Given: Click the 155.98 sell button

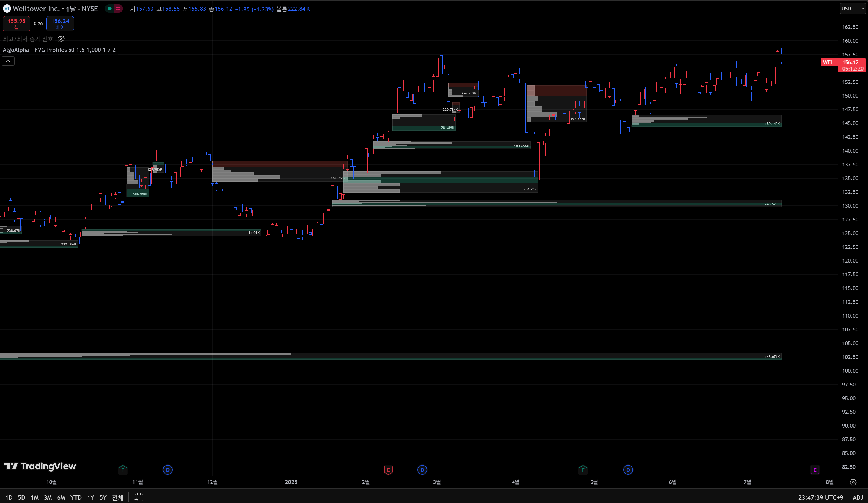Looking at the screenshot, I should pos(17,23).
